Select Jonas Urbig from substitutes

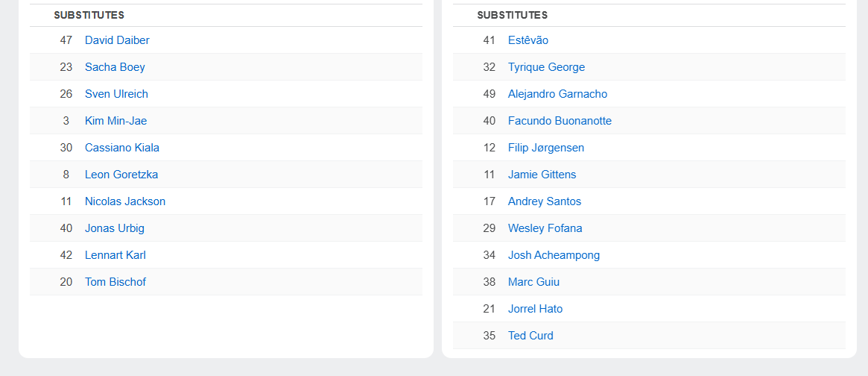coord(115,228)
